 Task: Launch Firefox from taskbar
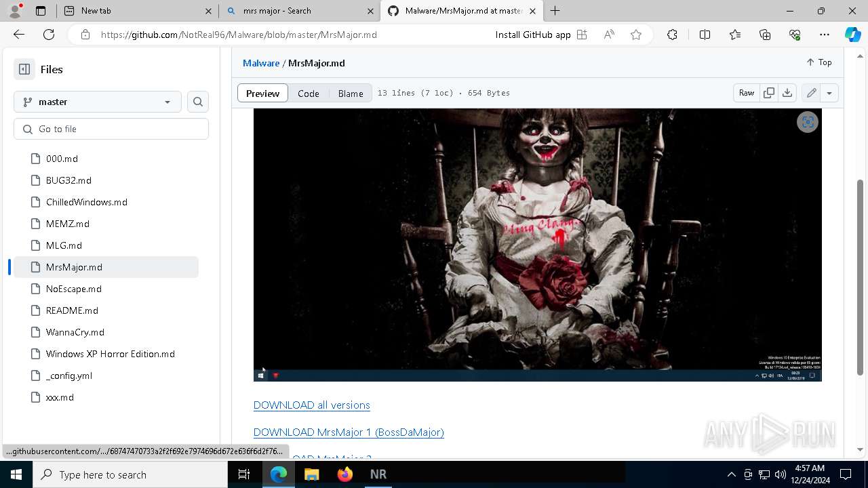(344, 474)
